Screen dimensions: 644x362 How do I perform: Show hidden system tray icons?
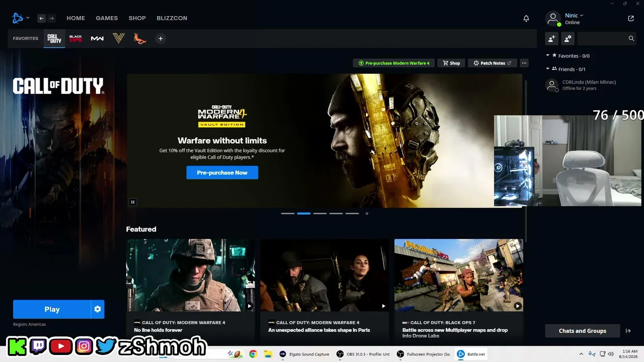coord(581,354)
